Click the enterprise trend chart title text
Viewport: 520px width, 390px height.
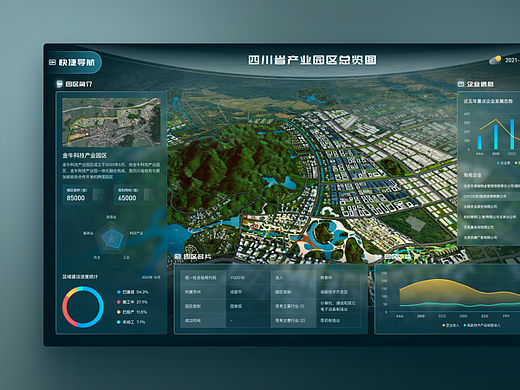(x=488, y=101)
